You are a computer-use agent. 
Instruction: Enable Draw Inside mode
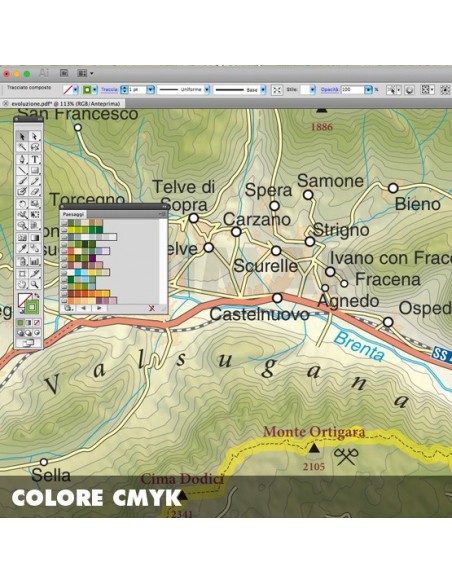pyautogui.click(x=37, y=333)
